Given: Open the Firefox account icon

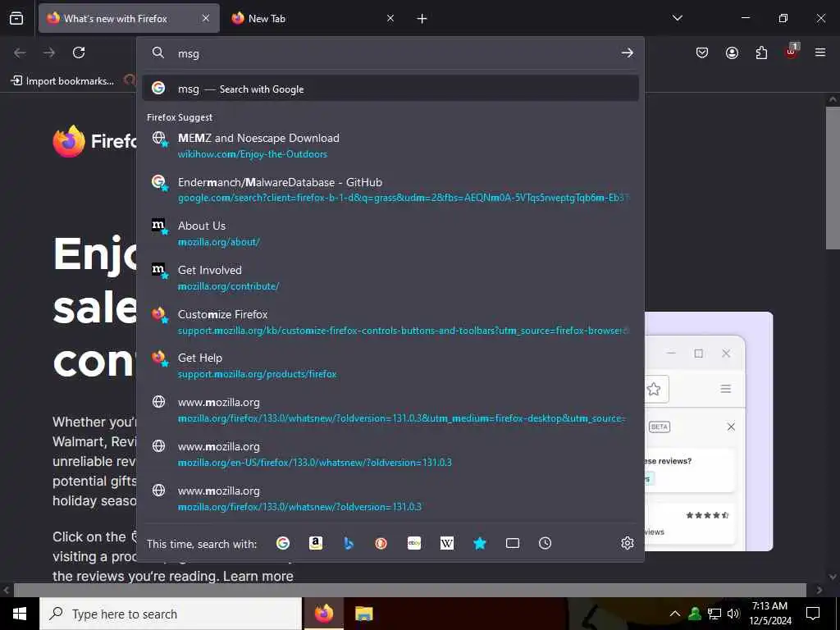Looking at the screenshot, I should pos(732,52).
